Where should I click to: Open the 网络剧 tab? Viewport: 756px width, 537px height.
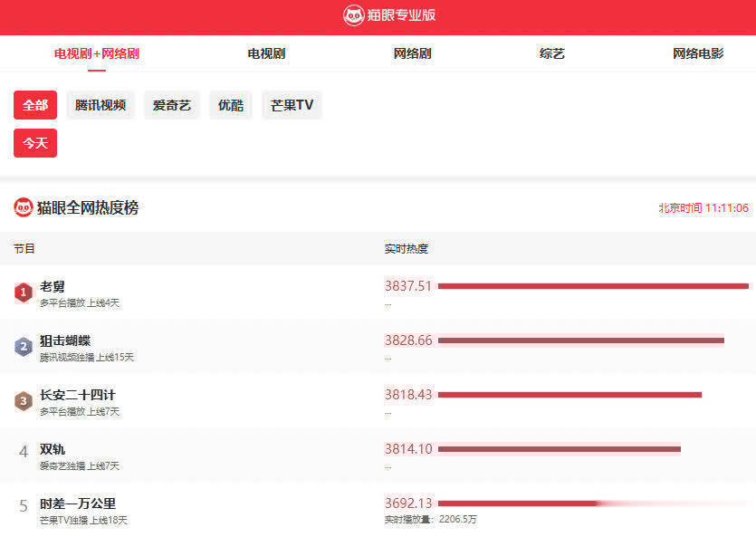point(412,53)
